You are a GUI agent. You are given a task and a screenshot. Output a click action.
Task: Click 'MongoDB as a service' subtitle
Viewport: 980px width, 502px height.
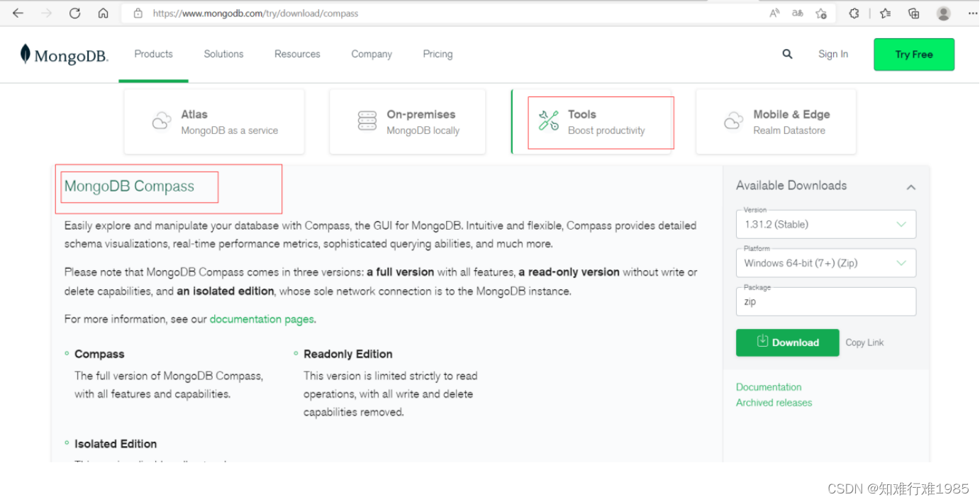click(x=230, y=130)
